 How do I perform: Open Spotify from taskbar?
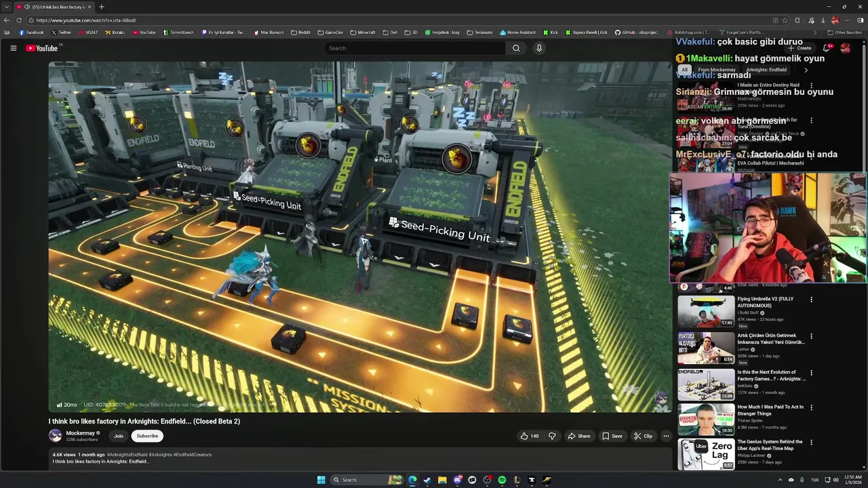tap(502, 480)
